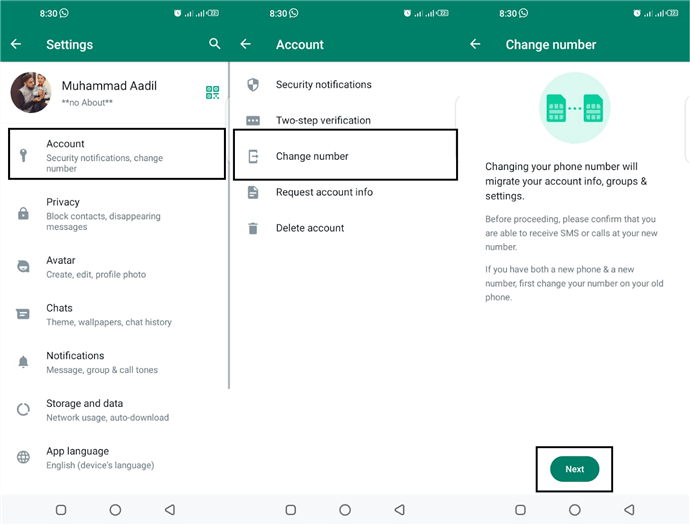Open Security notifications option

click(345, 84)
